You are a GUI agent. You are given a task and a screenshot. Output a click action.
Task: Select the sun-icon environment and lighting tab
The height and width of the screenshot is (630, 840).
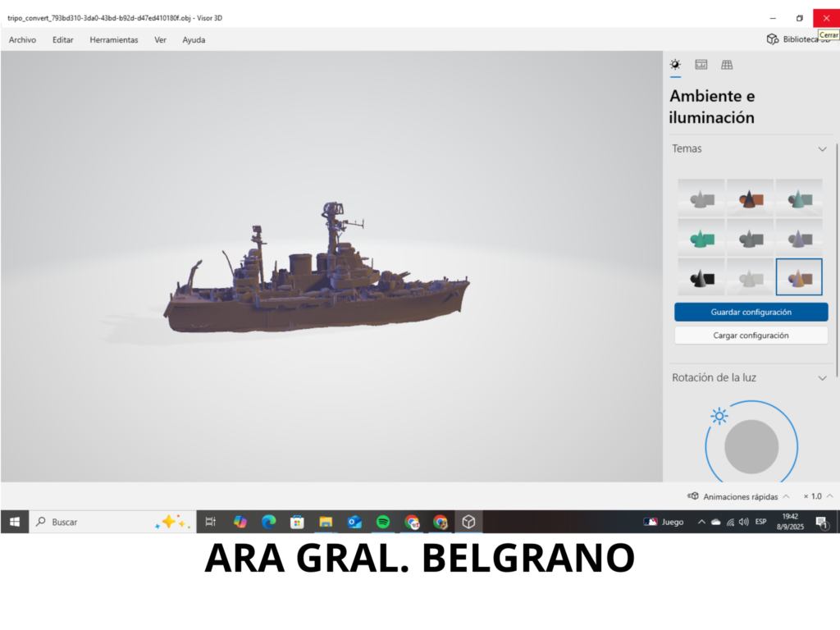[x=676, y=65]
